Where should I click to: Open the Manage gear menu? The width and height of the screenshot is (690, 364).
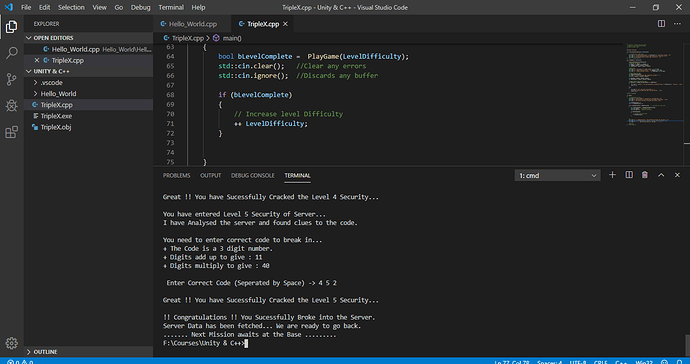point(11,343)
